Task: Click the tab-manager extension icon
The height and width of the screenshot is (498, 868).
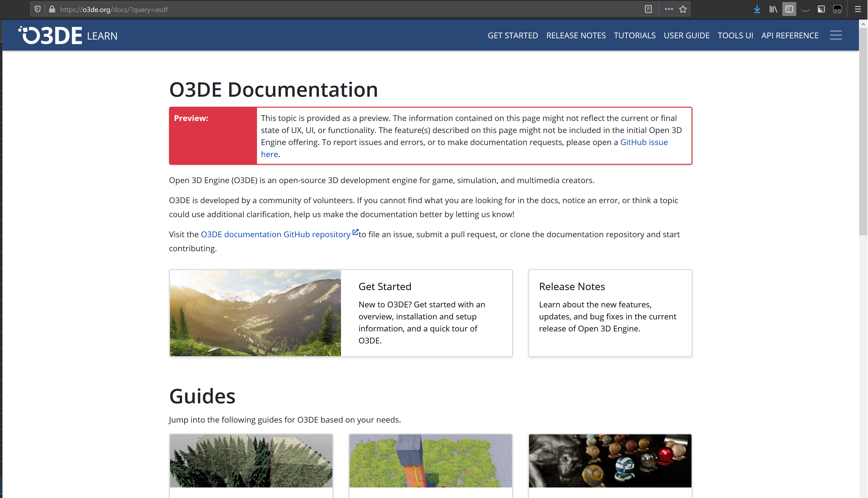Action: click(821, 9)
